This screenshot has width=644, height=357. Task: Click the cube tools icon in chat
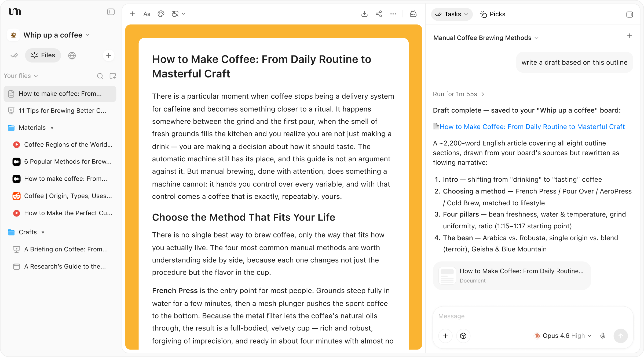463,336
